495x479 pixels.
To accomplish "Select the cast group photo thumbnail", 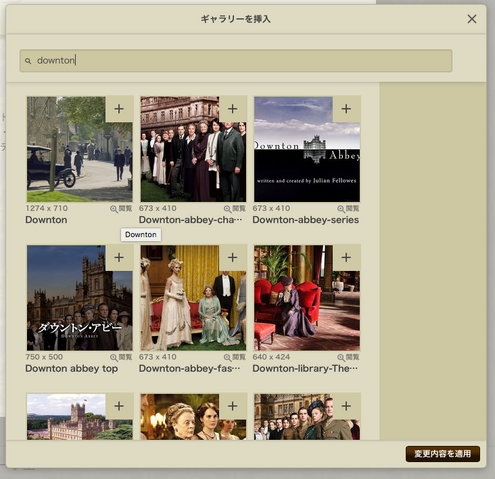I will click(193, 149).
